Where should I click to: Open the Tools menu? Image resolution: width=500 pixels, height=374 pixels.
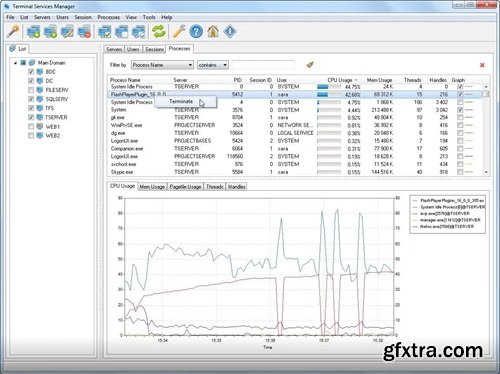click(x=149, y=17)
